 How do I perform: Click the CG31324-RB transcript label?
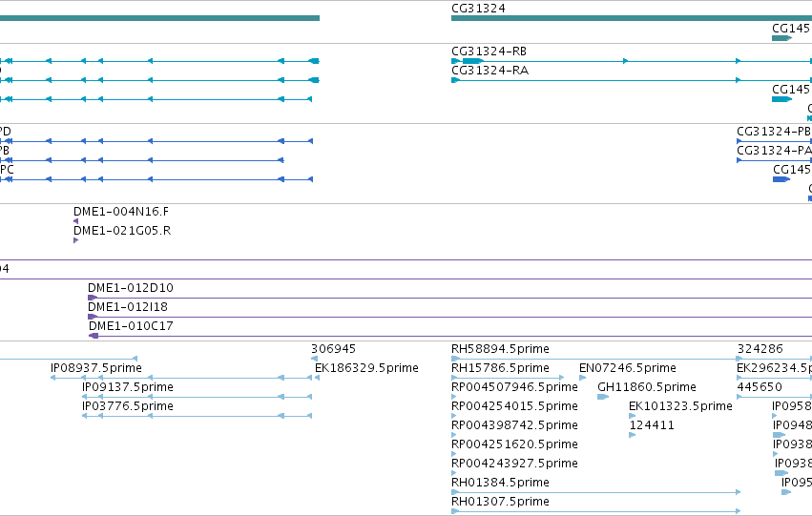coord(489,52)
